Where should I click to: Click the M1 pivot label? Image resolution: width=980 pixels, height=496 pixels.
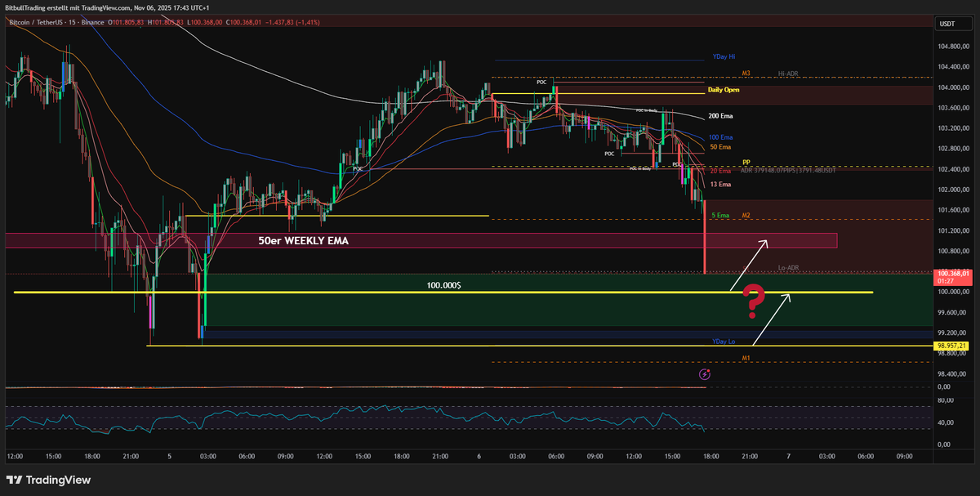tap(746, 359)
